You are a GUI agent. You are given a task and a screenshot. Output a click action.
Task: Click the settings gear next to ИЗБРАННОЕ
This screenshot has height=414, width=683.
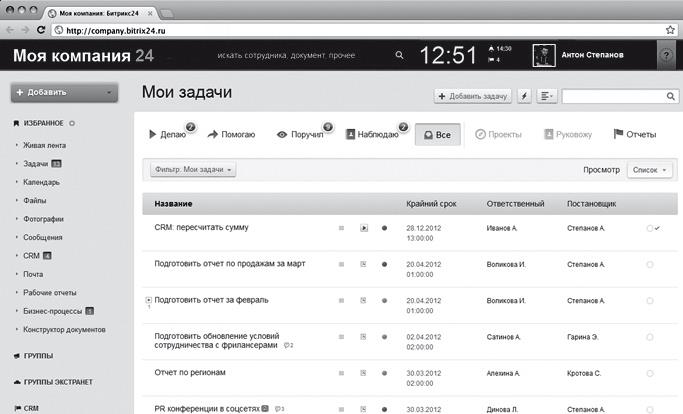72,123
